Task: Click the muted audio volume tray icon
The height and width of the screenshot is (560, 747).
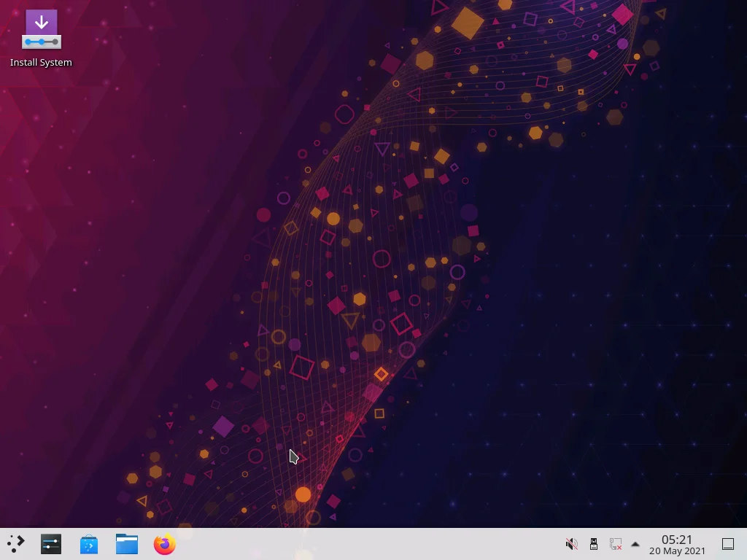Action: click(x=572, y=544)
